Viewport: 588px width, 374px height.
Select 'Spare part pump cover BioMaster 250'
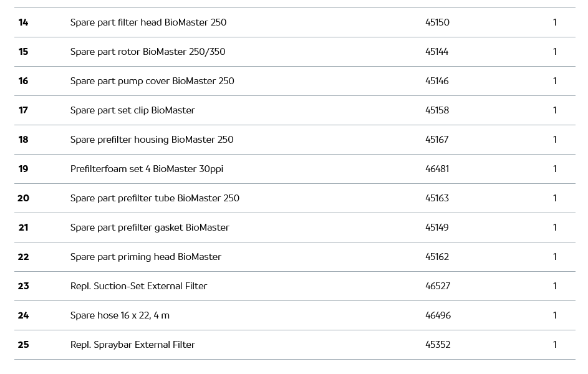[x=152, y=81]
